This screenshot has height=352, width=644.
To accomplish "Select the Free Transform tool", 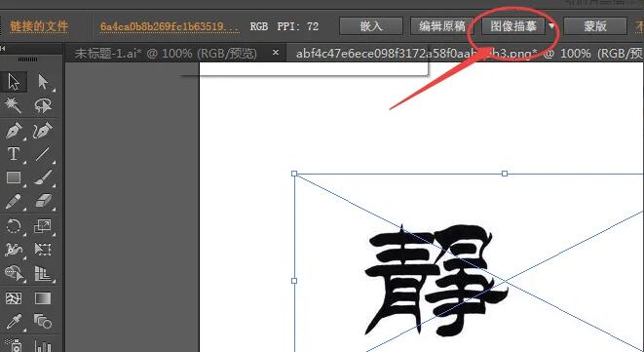I will (x=43, y=250).
